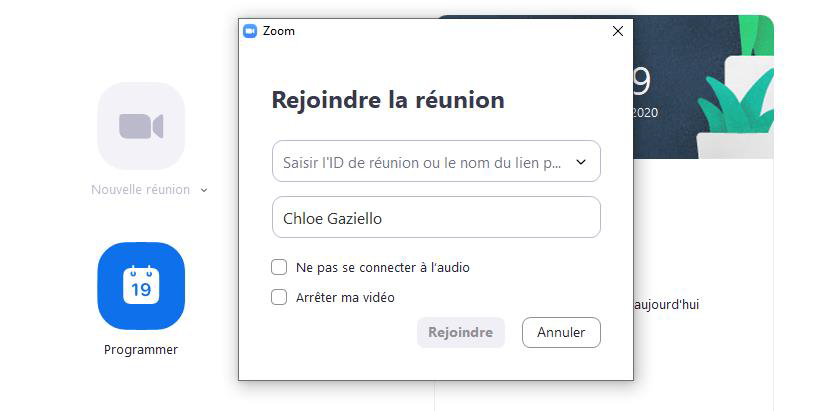Click the Rejoindre la réunion heading
Image resolution: width=829 pixels, height=411 pixels.
point(388,100)
